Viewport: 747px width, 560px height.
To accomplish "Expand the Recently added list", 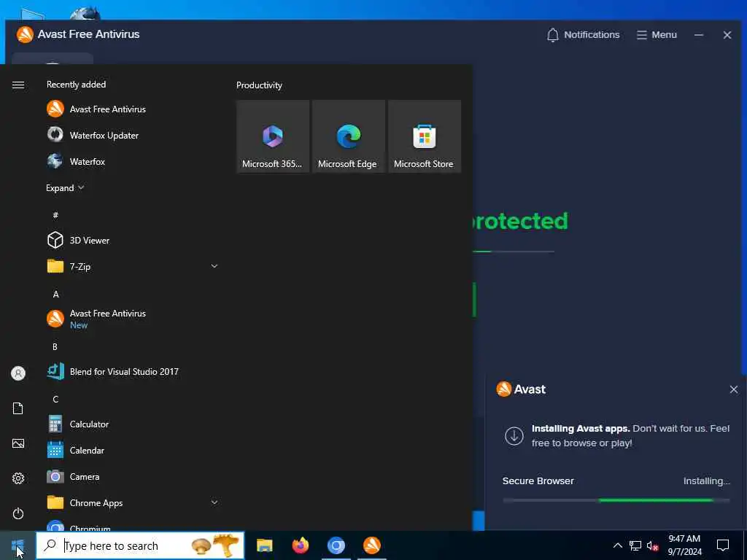I will (65, 188).
